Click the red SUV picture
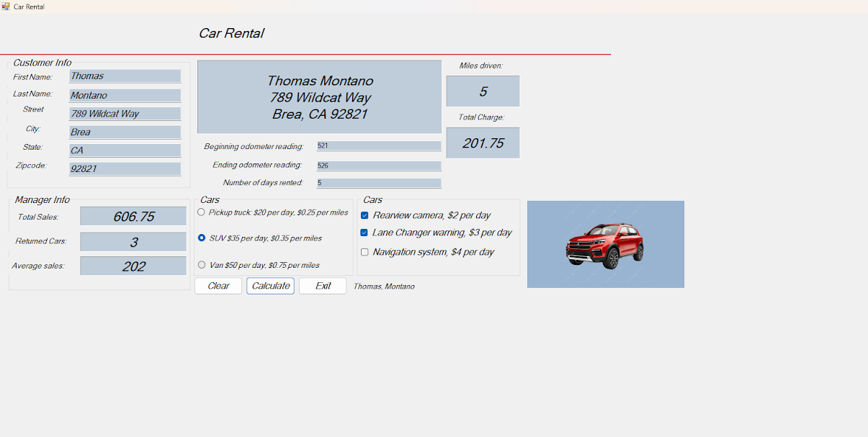Viewport: 868px width, 437px height. click(605, 245)
